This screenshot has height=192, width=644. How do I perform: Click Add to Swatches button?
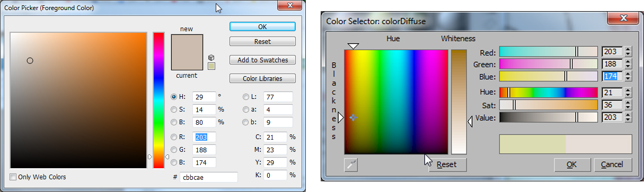(262, 60)
